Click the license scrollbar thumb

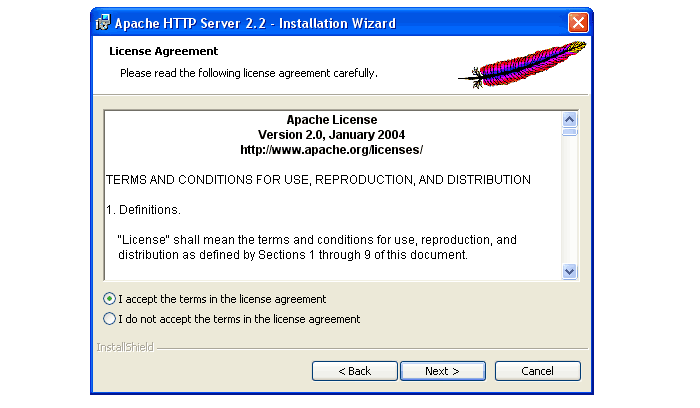570,131
